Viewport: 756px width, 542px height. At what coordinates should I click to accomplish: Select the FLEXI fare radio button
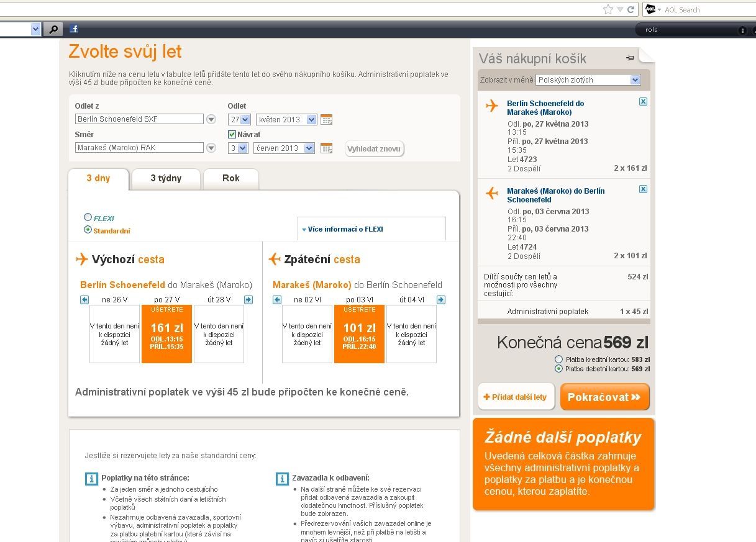[88, 217]
